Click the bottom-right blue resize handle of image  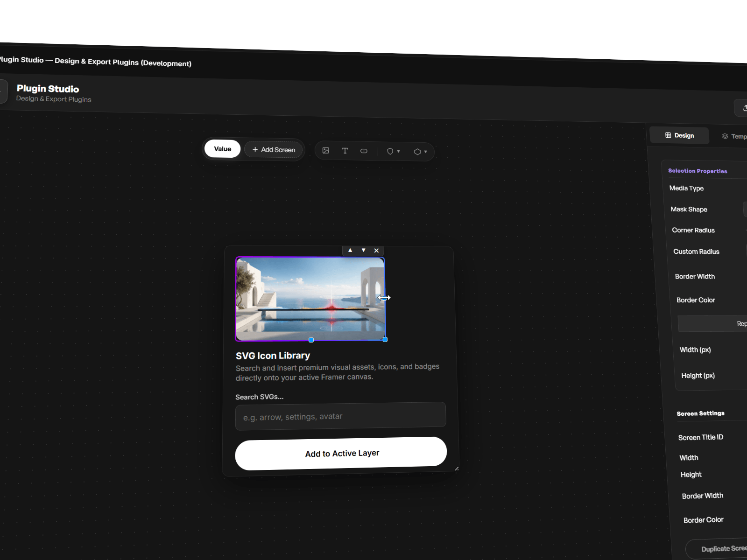point(385,339)
